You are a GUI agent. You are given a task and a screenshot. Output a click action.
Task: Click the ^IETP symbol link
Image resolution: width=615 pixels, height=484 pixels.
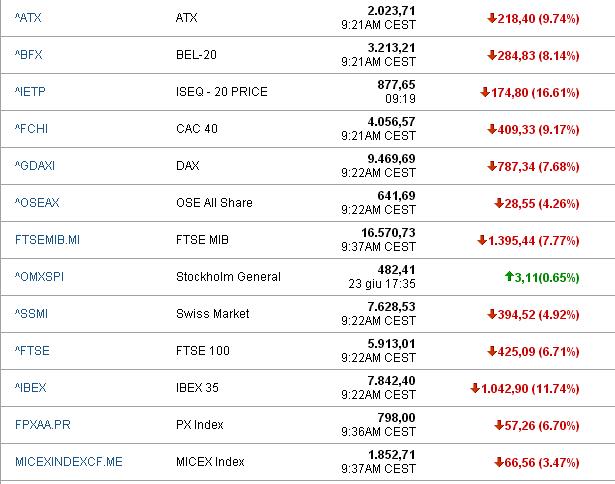point(30,92)
